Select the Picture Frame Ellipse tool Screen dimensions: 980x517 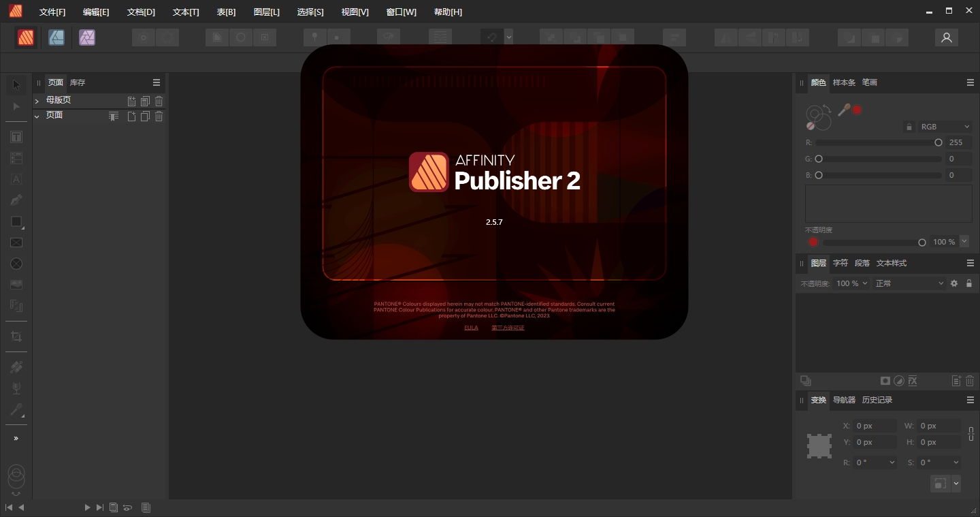coord(16,264)
